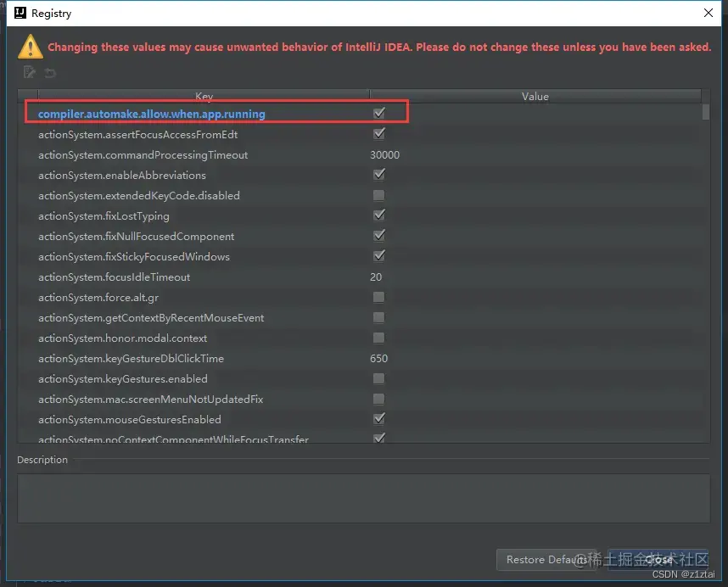Uncheck actionSystem.mouseGesturesEnabled checkbox
The image size is (728, 587).
pyautogui.click(x=379, y=418)
